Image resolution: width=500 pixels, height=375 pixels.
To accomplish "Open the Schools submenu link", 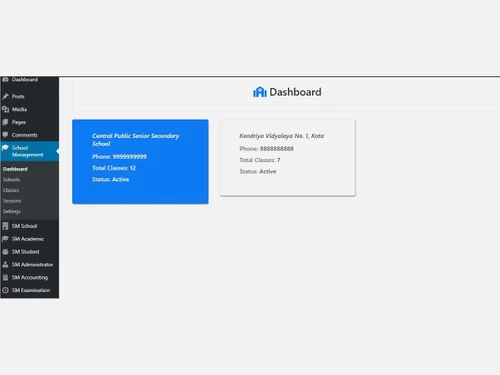I will click(x=11, y=180).
